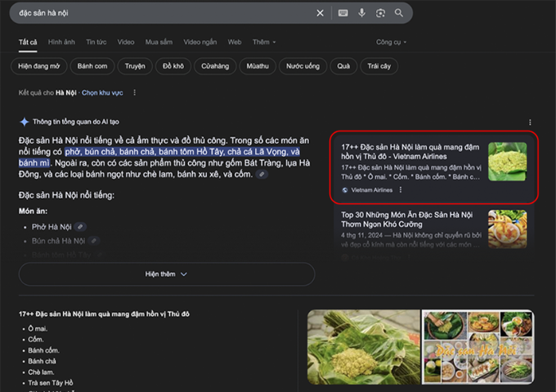Start voice search with microphone icon
556x392 pixels.
(361, 13)
